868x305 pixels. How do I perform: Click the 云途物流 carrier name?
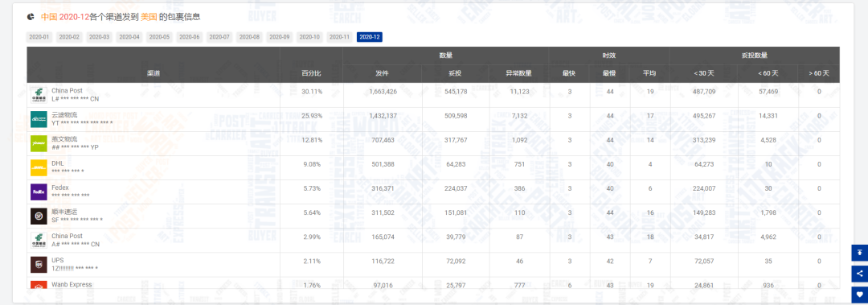pyautogui.click(x=65, y=115)
